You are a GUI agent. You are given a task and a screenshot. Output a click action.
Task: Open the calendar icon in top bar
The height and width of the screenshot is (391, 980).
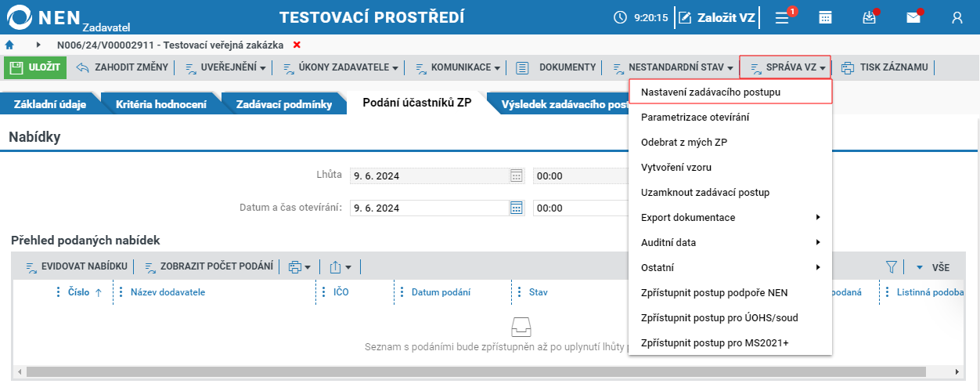825,17
